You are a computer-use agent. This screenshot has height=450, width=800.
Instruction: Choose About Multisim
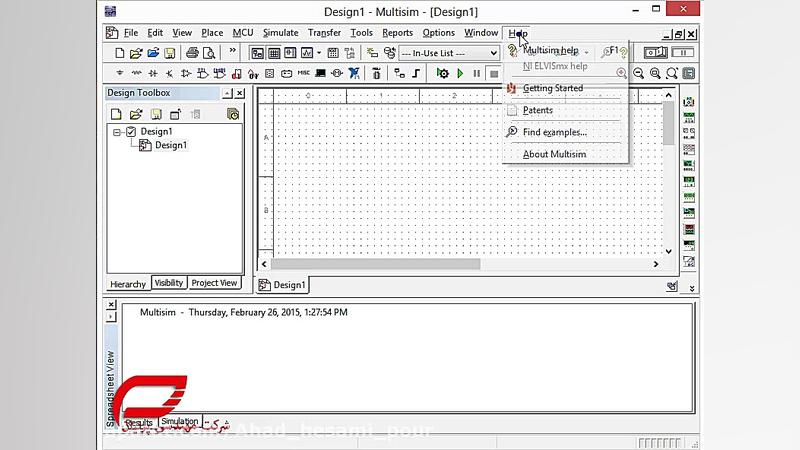tap(565, 154)
